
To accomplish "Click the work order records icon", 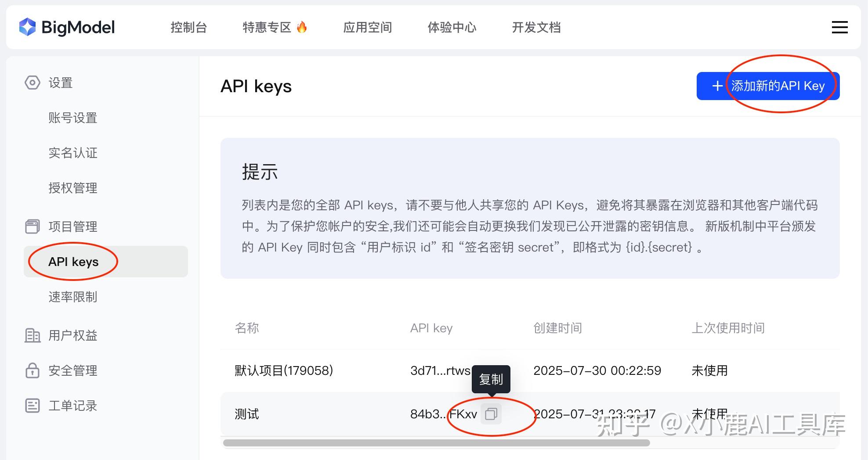I will [32, 406].
